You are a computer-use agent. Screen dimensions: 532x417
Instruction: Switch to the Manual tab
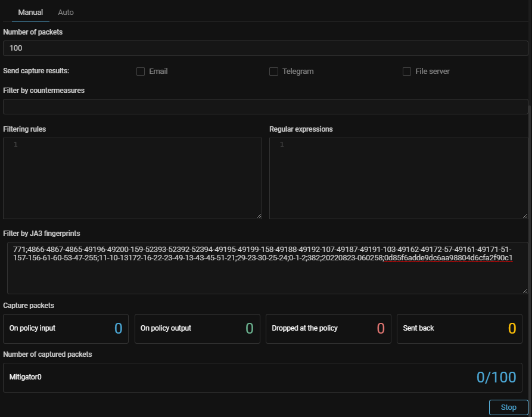pyautogui.click(x=30, y=12)
